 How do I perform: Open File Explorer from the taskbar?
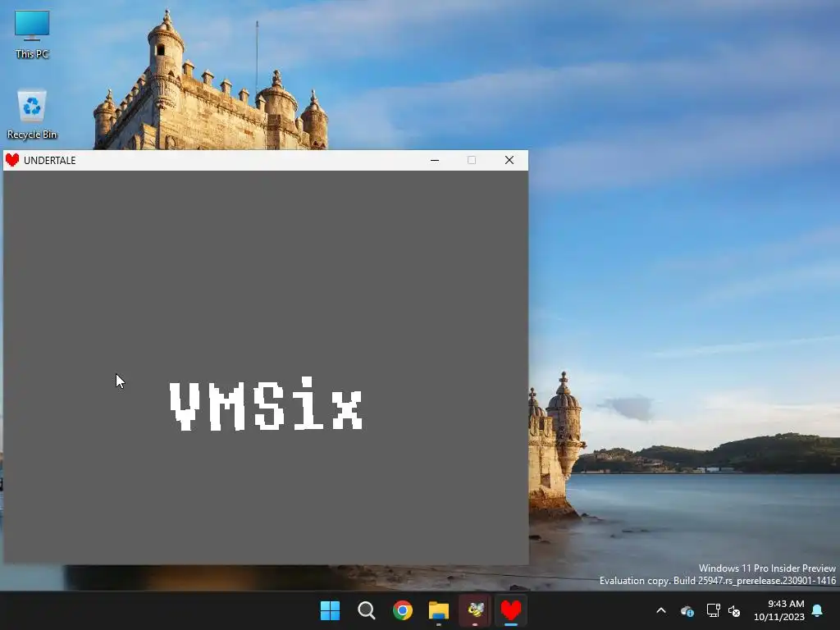coord(439,610)
